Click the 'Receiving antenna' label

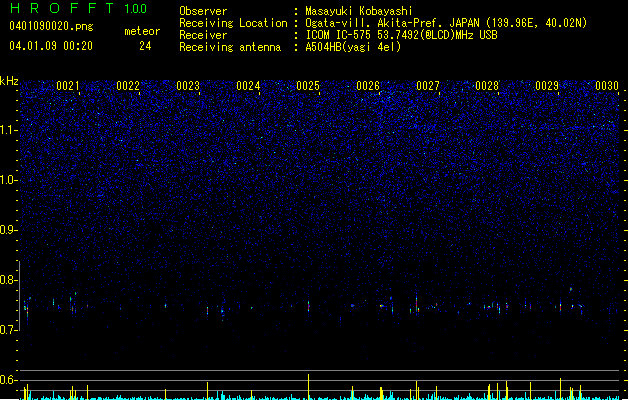coord(230,47)
